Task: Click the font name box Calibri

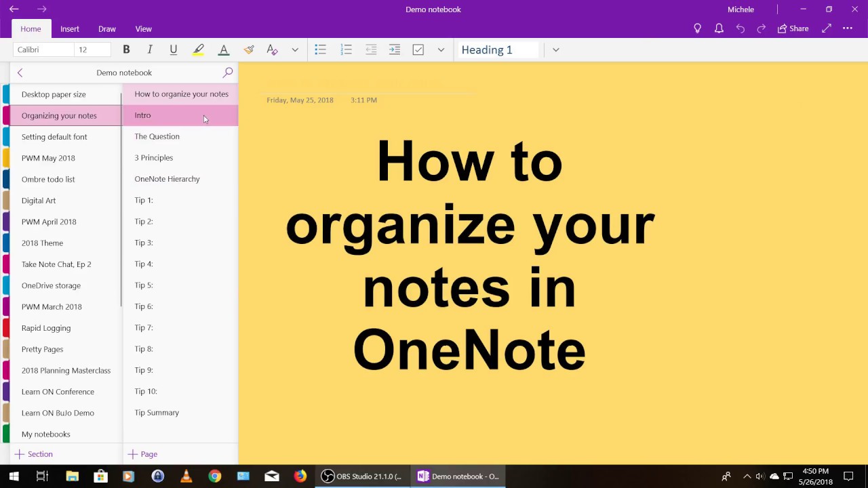Action: [x=43, y=49]
